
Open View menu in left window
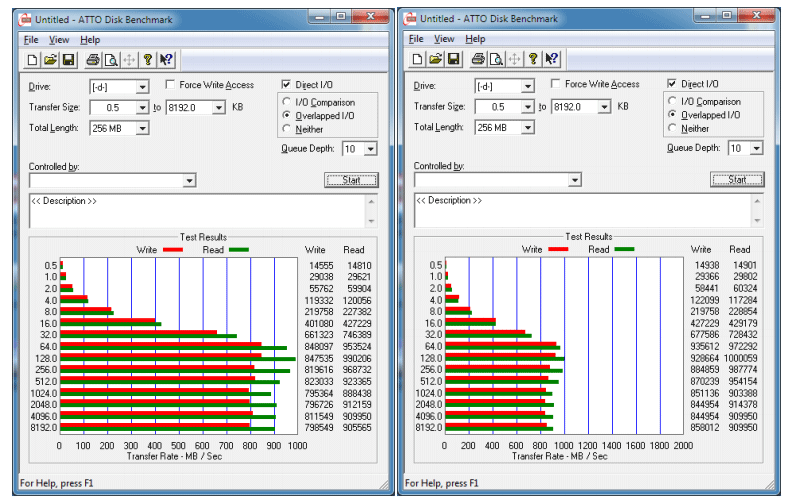click(59, 40)
